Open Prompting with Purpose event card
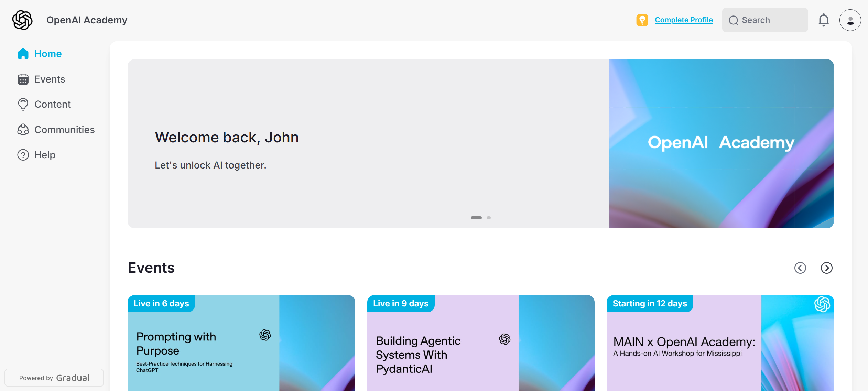Screen dimensions: 868x391 point(241,343)
